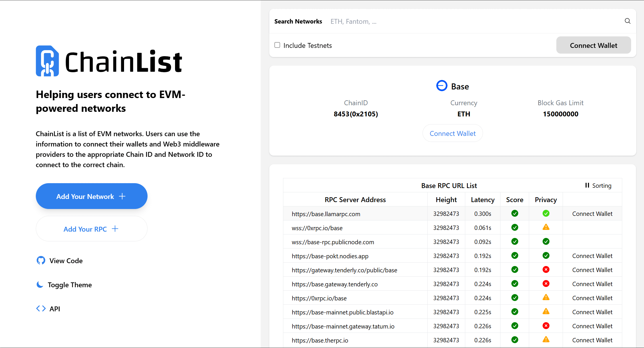The height and width of the screenshot is (348, 644).
Task: Click the code brackets icon beside API
Action: tap(41, 308)
